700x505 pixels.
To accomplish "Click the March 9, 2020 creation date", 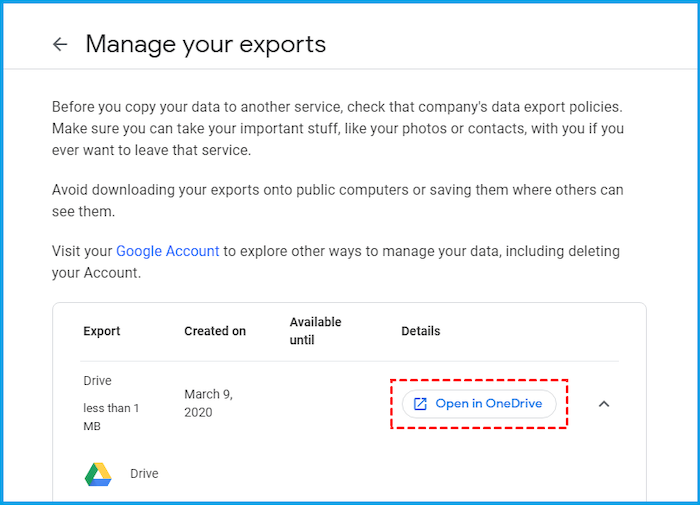I will point(209,404).
